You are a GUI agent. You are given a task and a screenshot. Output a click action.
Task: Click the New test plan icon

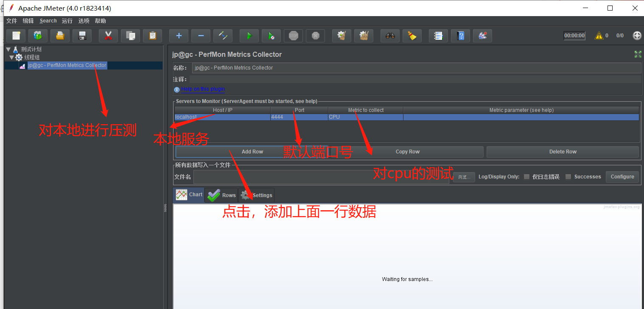pyautogui.click(x=16, y=36)
